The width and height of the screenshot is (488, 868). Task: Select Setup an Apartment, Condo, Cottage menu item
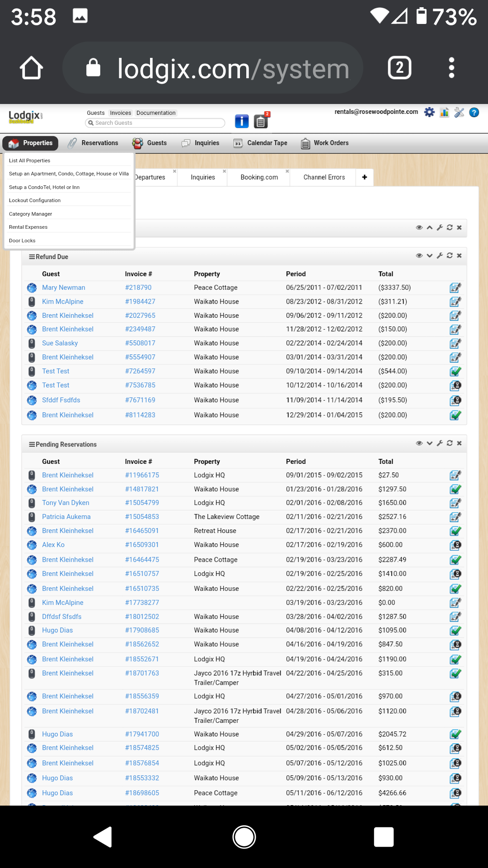(x=69, y=174)
